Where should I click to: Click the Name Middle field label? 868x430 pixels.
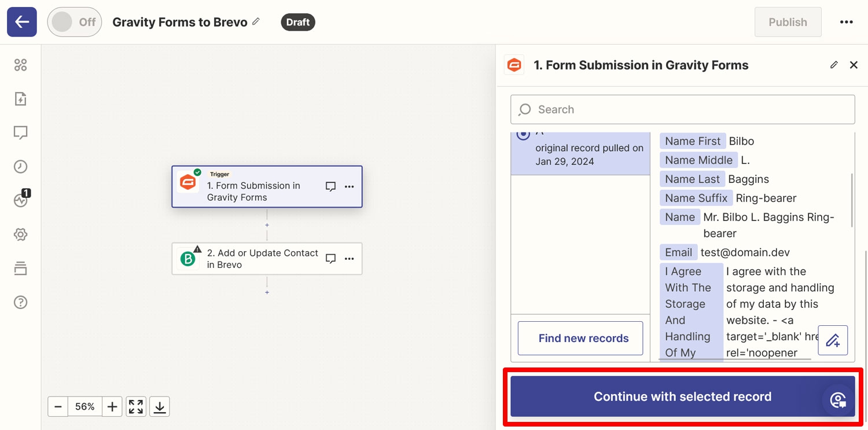[x=698, y=160]
